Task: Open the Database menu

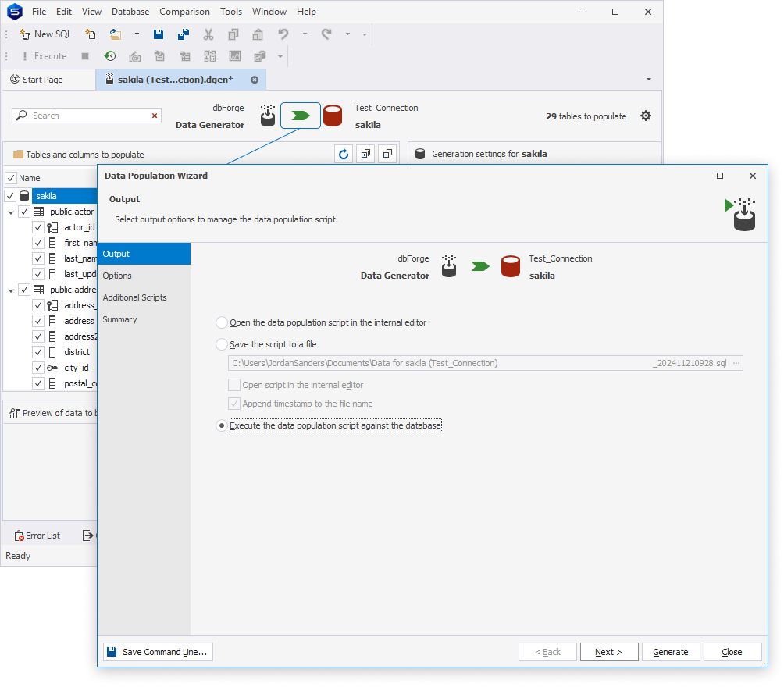Action: pos(130,12)
